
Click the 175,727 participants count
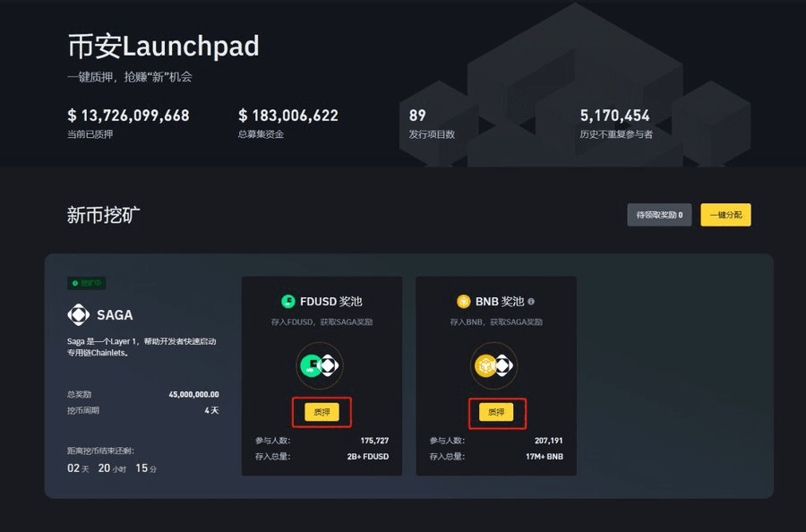pyautogui.click(x=374, y=441)
